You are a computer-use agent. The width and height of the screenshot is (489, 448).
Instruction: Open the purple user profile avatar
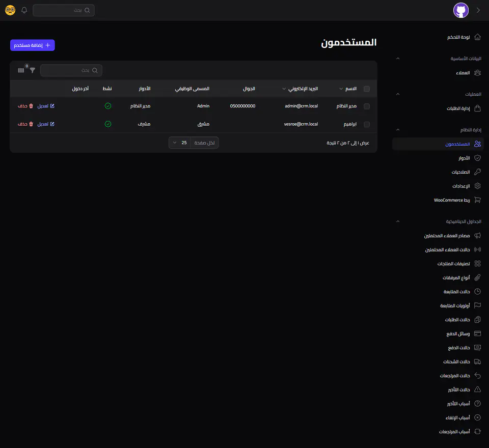tap(460, 10)
